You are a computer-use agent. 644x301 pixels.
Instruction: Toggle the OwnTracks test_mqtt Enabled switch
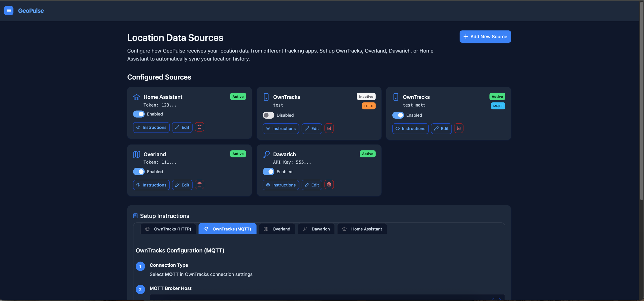pos(398,115)
